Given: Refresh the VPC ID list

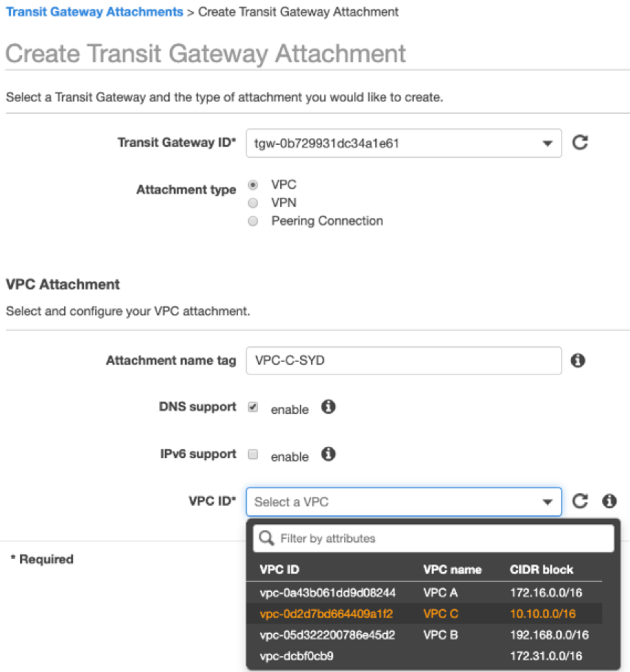Looking at the screenshot, I should [x=580, y=501].
